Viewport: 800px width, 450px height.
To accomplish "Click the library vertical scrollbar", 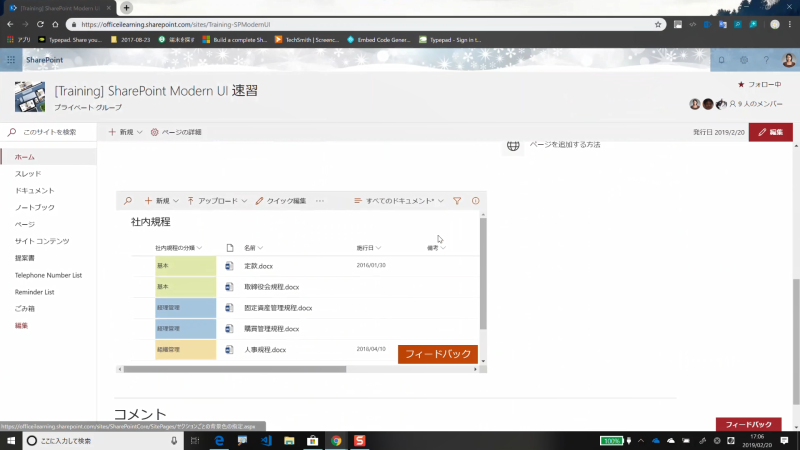I will pos(483,273).
